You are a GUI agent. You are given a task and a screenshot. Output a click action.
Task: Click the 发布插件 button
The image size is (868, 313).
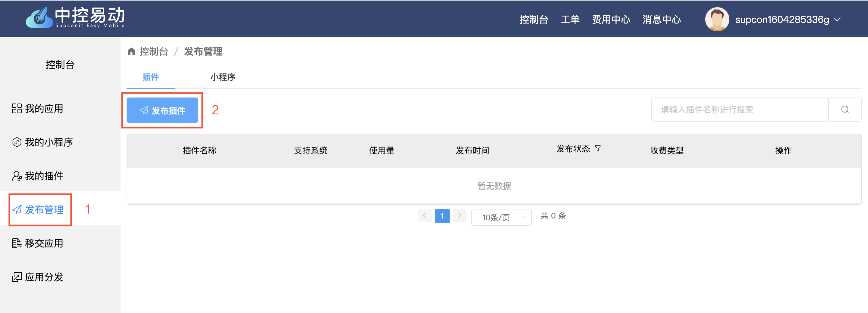(162, 110)
